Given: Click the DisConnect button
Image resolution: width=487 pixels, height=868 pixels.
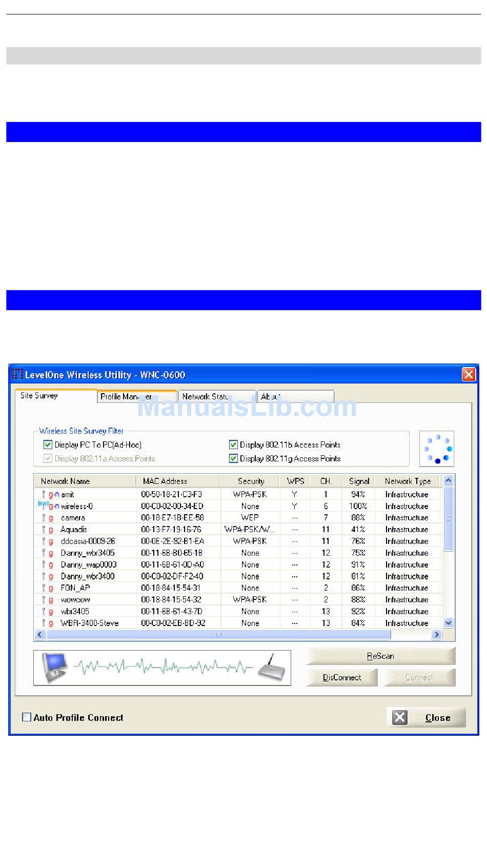Looking at the screenshot, I should tap(342, 677).
